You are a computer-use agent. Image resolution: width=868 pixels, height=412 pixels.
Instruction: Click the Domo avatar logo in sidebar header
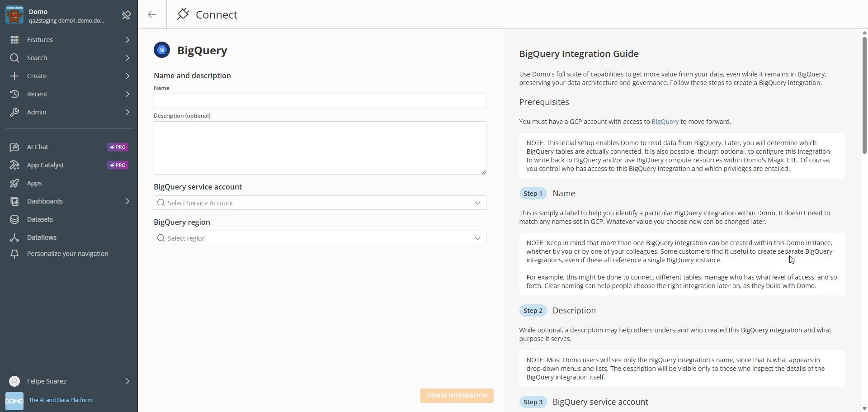tap(14, 14)
